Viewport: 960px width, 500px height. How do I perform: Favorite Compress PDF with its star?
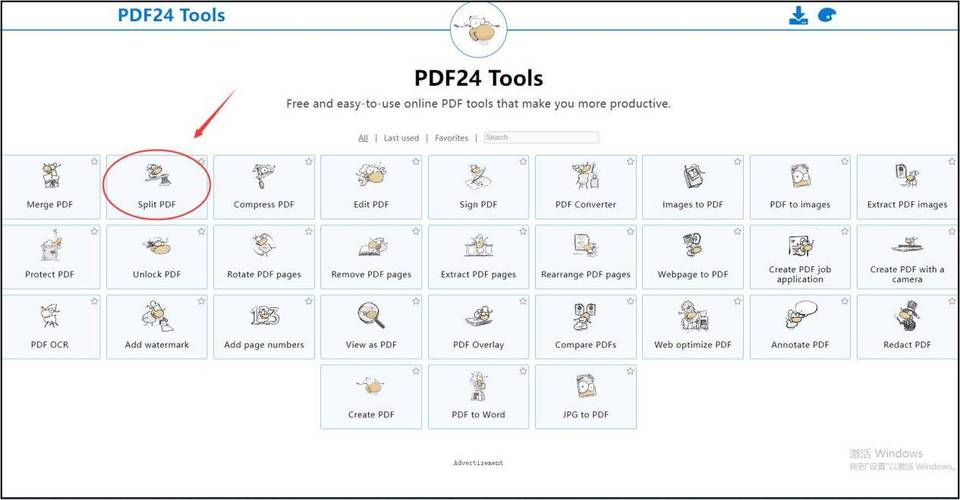(x=309, y=162)
